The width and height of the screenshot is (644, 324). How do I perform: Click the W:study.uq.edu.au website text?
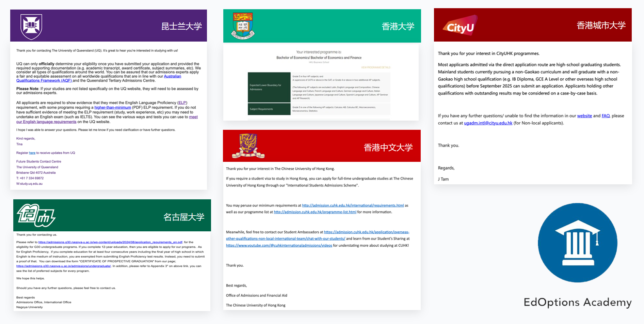pos(29,184)
